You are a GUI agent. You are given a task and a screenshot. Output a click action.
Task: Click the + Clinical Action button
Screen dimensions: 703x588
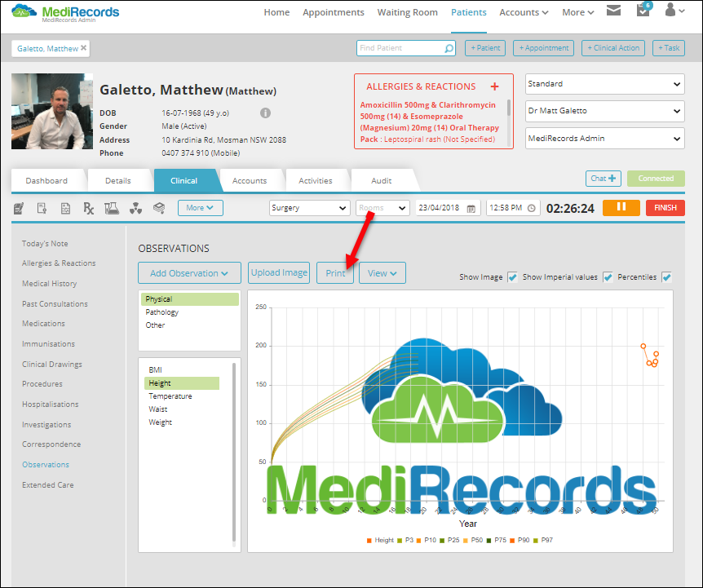(x=613, y=48)
